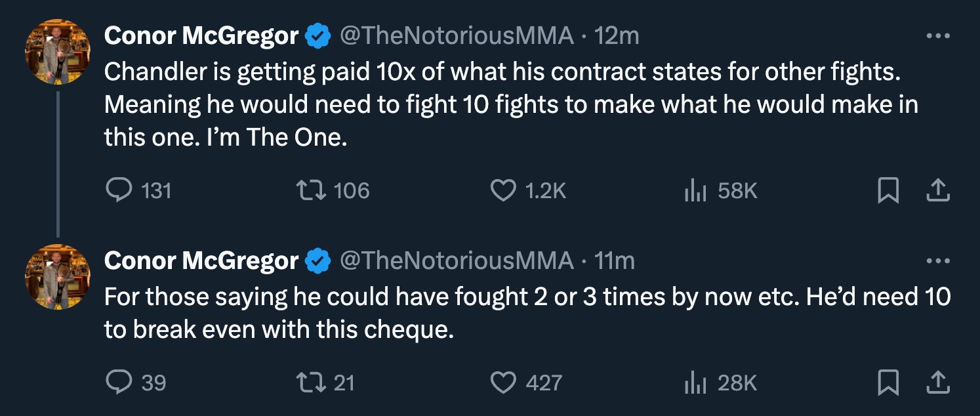Bookmark the first tweet about Chandler's contract
This screenshot has height=416, width=980.
click(x=888, y=191)
